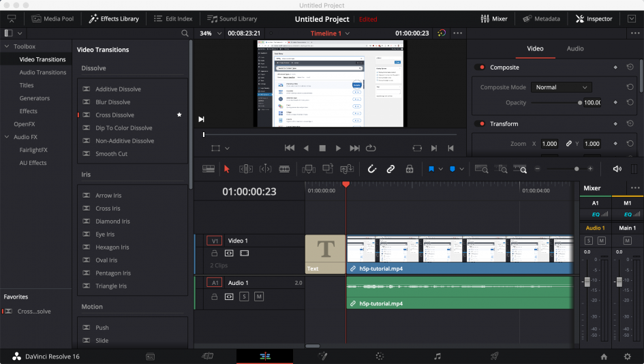Viewport: 644px width, 364px height.
Task: Add a blue flag to clip
Action: click(x=431, y=169)
